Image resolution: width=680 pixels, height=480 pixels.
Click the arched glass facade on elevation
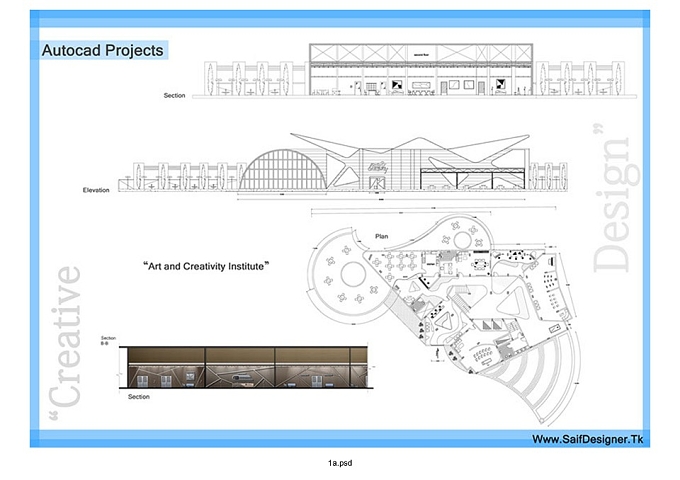click(283, 169)
